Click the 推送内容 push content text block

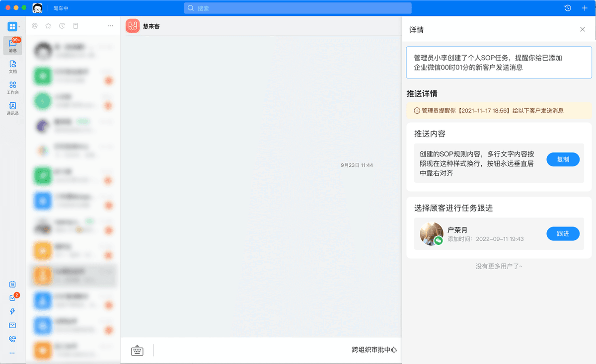(x=476, y=163)
